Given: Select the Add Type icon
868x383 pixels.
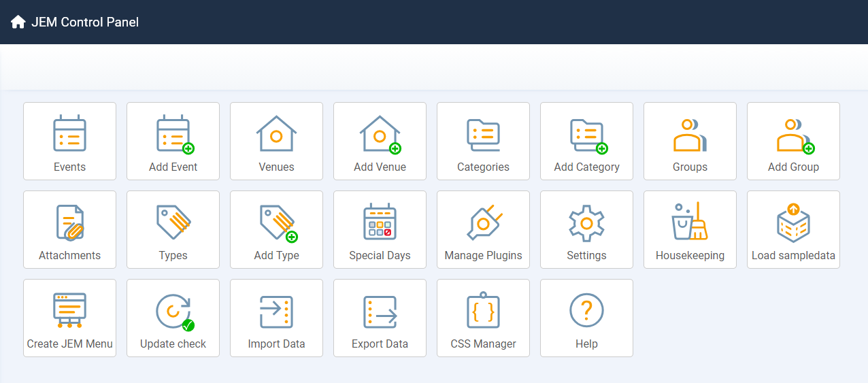Looking at the screenshot, I should click(x=278, y=224).
